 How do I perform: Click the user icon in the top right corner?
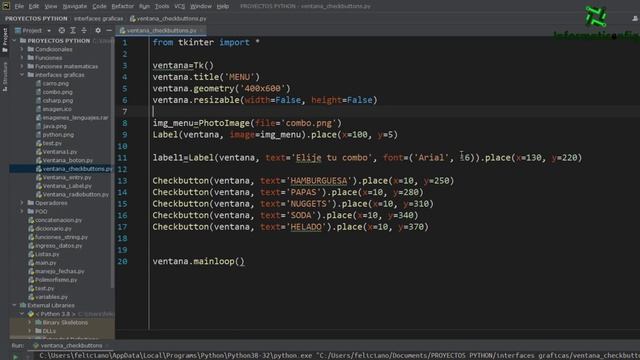635,18
